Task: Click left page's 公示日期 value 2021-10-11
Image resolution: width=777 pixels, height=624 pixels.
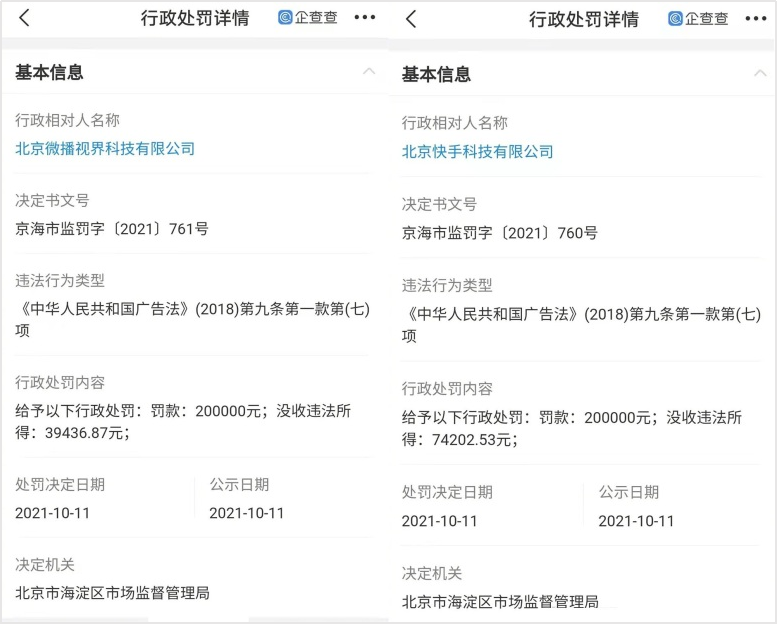Action: coord(247,512)
